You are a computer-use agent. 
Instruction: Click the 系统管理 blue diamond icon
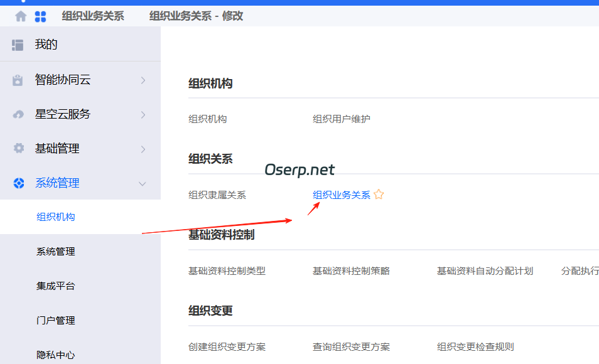(x=18, y=183)
